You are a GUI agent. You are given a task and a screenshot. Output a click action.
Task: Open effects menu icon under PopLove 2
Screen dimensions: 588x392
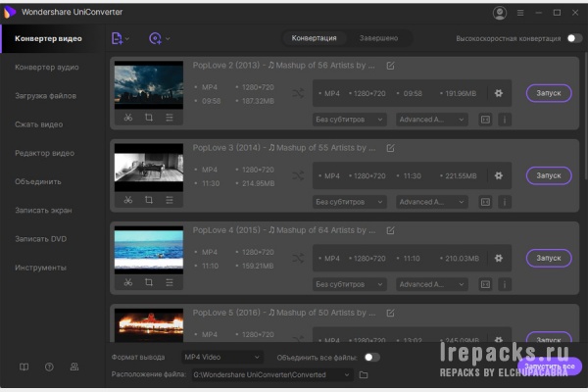pos(170,118)
